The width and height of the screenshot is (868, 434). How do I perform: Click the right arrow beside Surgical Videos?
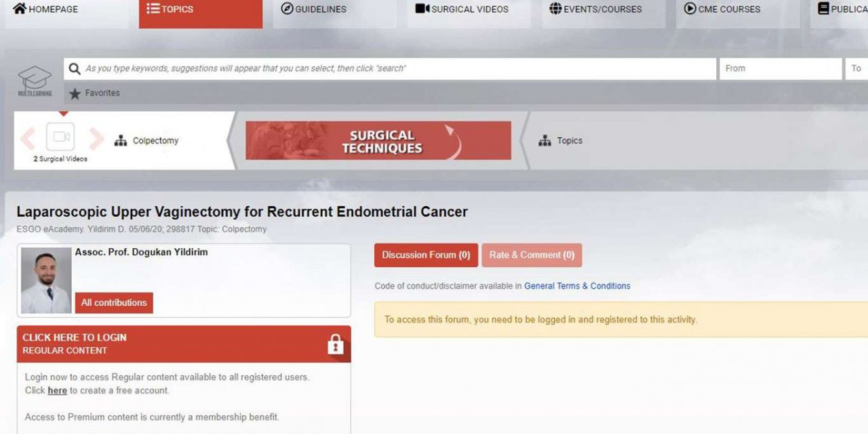(96, 138)
